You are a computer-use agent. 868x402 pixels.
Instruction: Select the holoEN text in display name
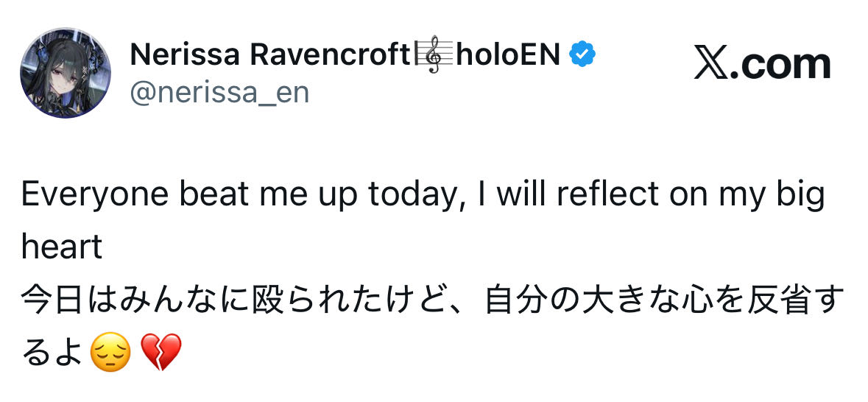[508, 54]
